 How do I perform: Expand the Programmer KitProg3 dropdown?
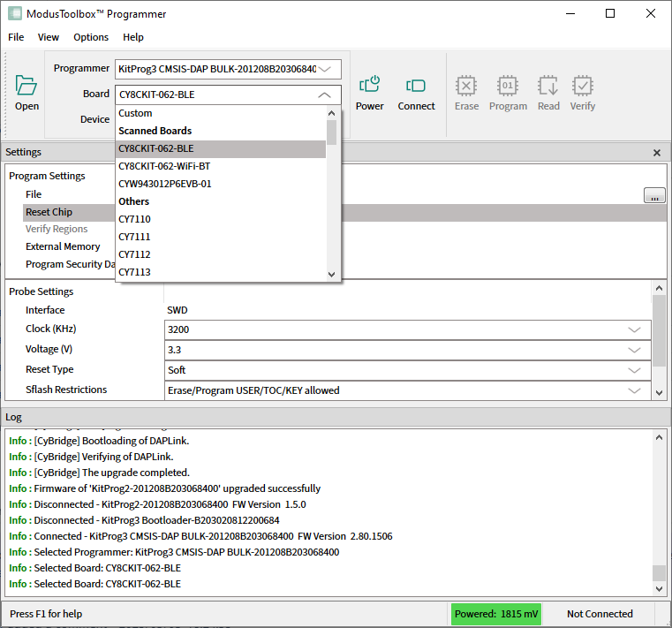[325, 69]
